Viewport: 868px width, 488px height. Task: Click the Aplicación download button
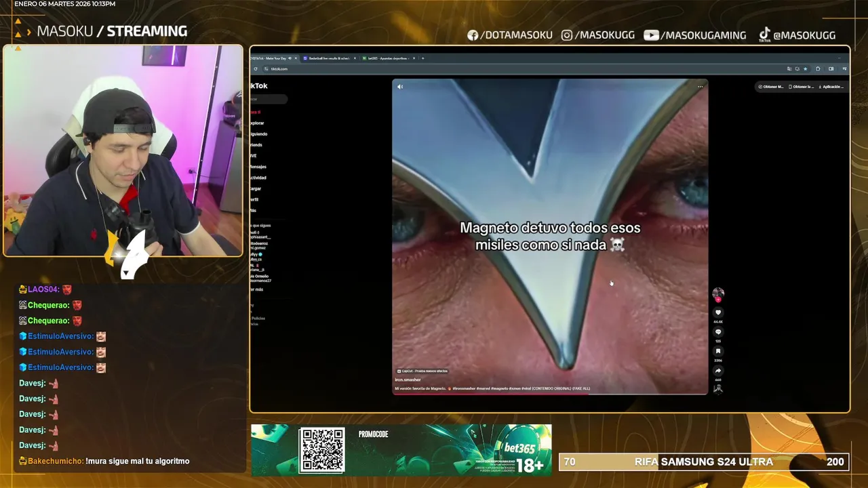[831, 87]
